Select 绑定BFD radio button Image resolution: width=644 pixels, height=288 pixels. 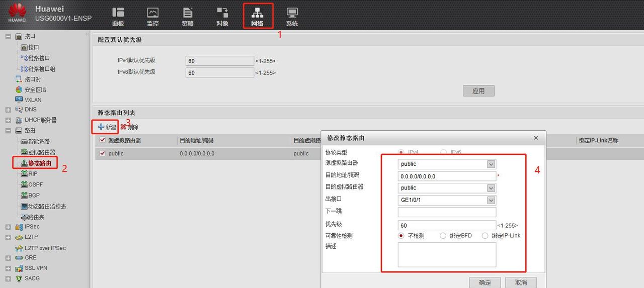pyautogui.click(x=443, y=236)
